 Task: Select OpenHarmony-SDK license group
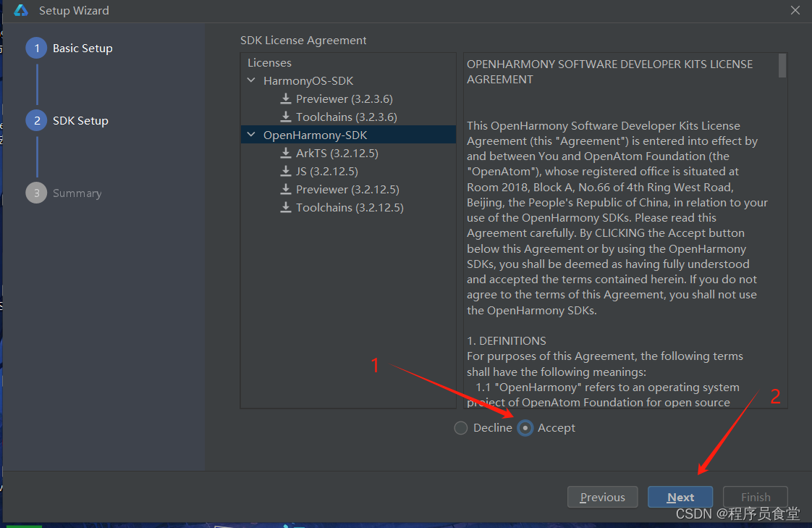(315, 135)
